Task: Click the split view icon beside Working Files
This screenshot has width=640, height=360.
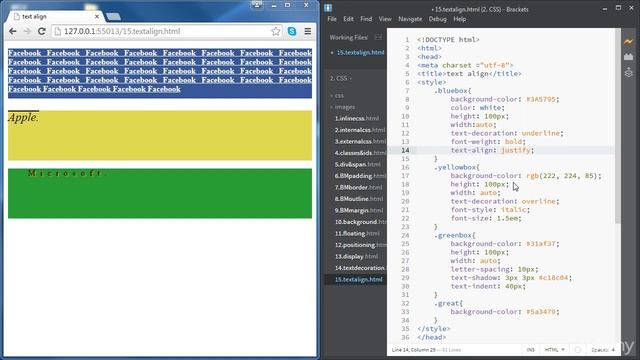Action: click(x=378, y=37)
